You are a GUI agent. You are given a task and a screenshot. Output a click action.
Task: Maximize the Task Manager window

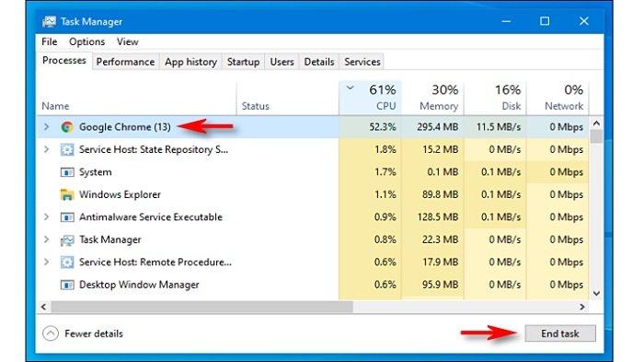545,21
